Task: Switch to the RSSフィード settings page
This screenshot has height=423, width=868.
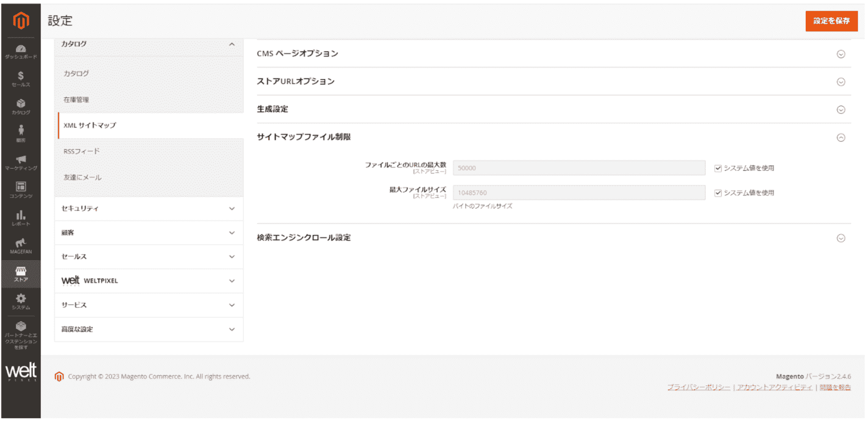Action: tap(81, 151)
